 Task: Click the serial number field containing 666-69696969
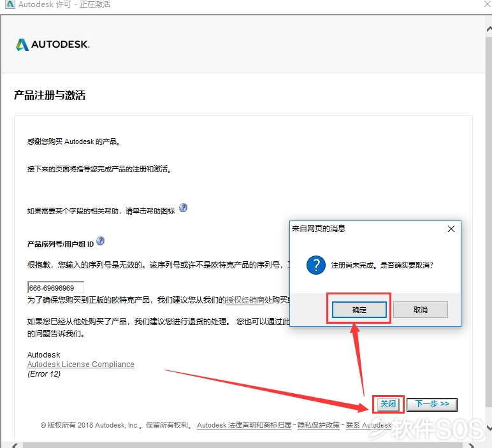pyautogui.click(x=55, y=287)
